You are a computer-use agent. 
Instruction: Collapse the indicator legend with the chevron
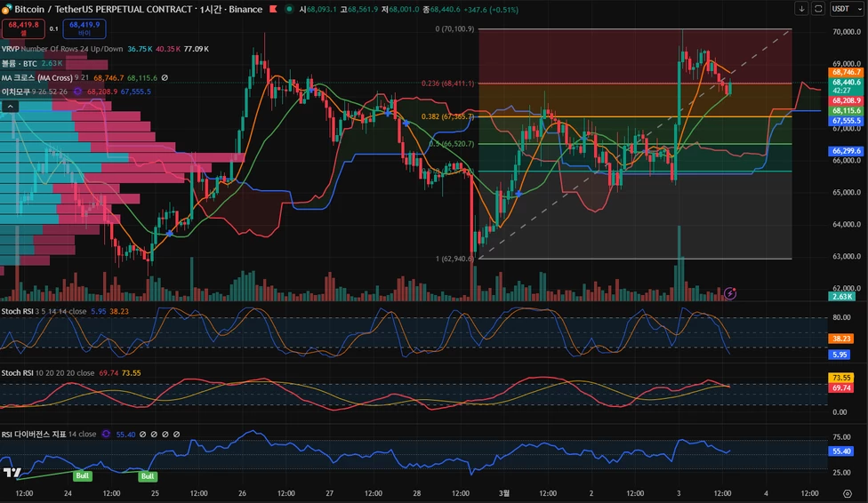pos(11,107)
